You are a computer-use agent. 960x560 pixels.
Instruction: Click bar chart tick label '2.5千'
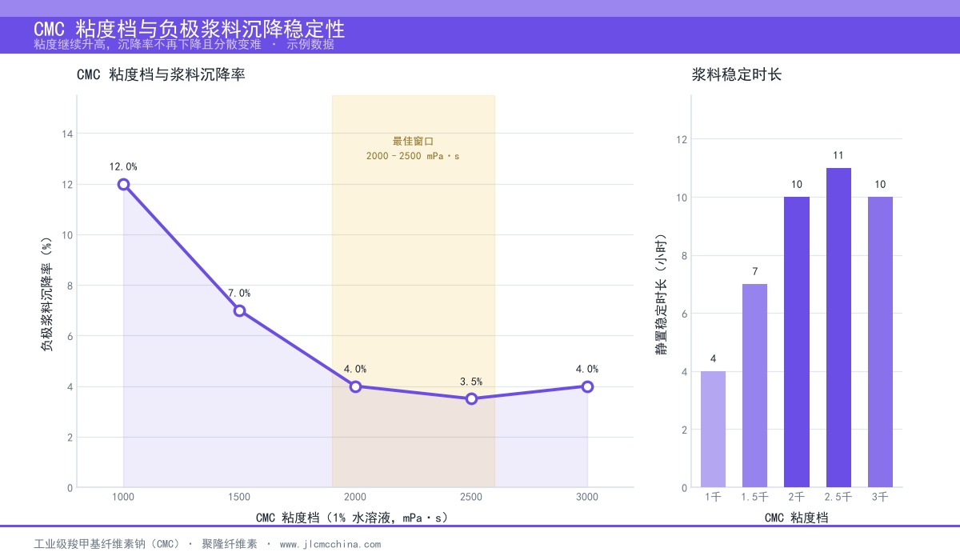838,497
